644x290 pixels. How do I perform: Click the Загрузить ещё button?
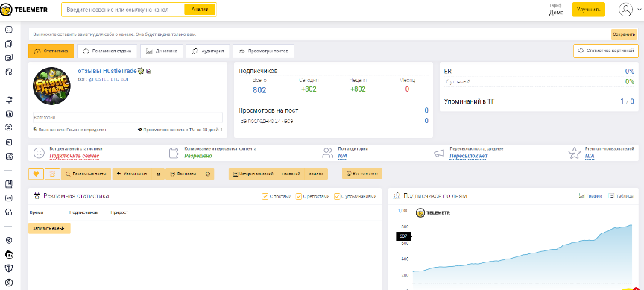click(x=49, y=228)
